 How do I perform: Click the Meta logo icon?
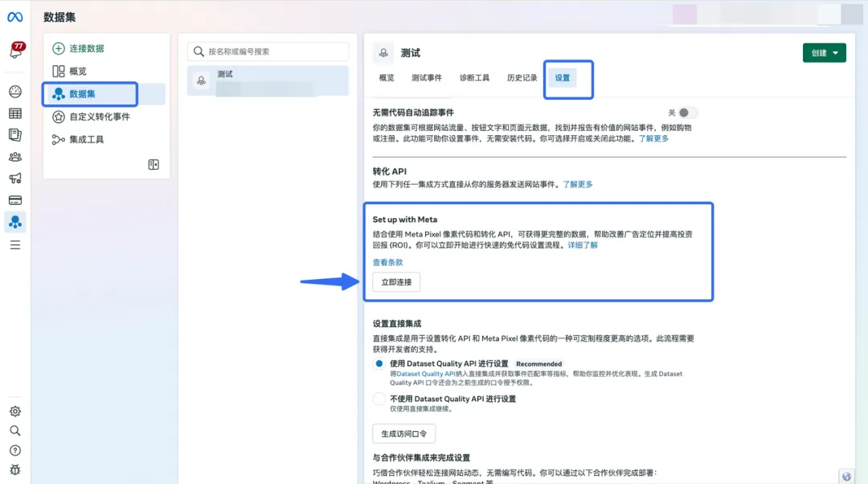click(x=15, y=17)
